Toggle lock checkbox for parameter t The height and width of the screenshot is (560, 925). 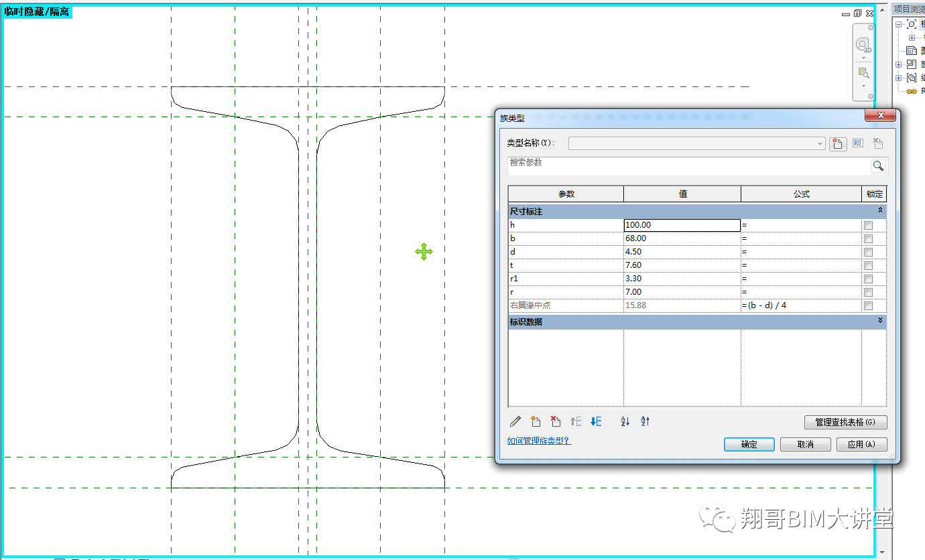(x=868, y=265)
